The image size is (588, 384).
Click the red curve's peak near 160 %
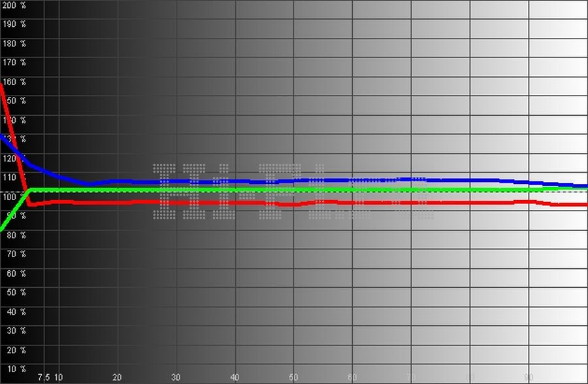[x=2, y=83]
